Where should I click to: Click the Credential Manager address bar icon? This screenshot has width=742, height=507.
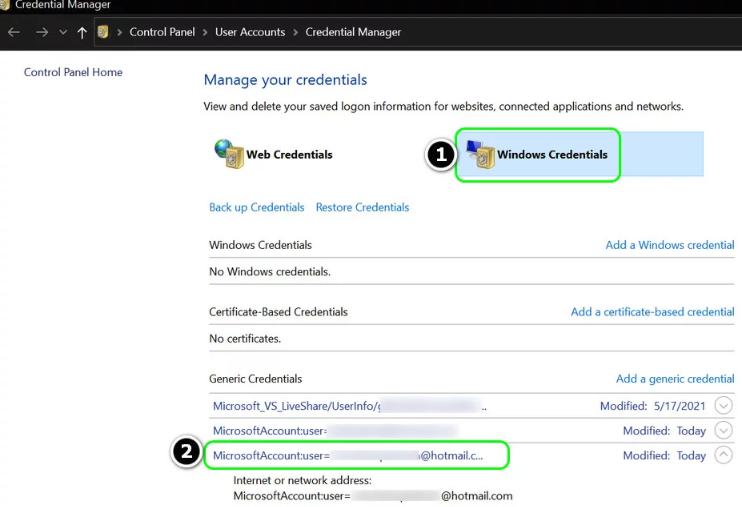103,32
